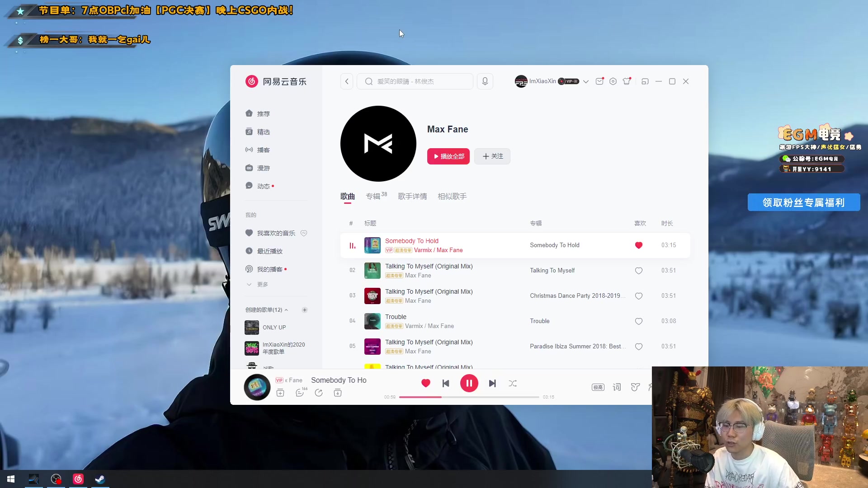Follow Max Fane with 关注 button
Image resolution: width=868 pixels, height=488 pixels.
(492, 156)
